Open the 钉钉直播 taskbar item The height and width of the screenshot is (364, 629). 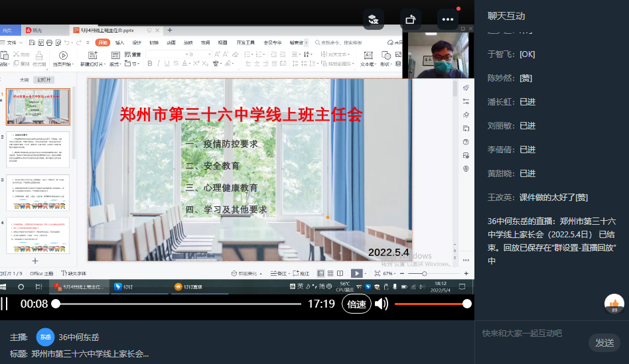click(x=192, y=286)
